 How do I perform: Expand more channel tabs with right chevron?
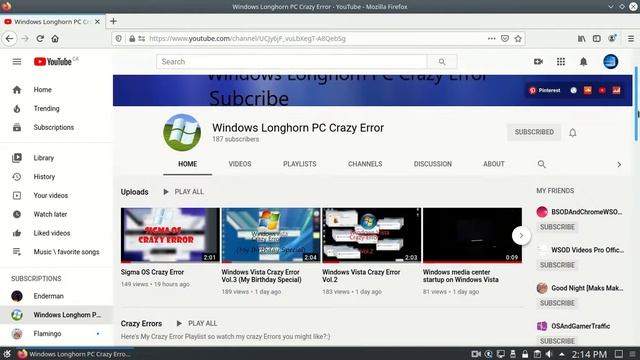click(x=619, y=164)
